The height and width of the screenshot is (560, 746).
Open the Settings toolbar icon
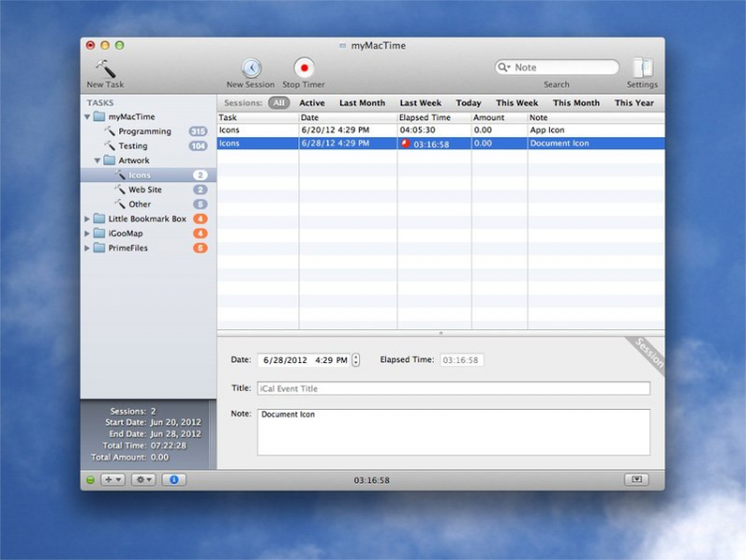coord(643,68)
